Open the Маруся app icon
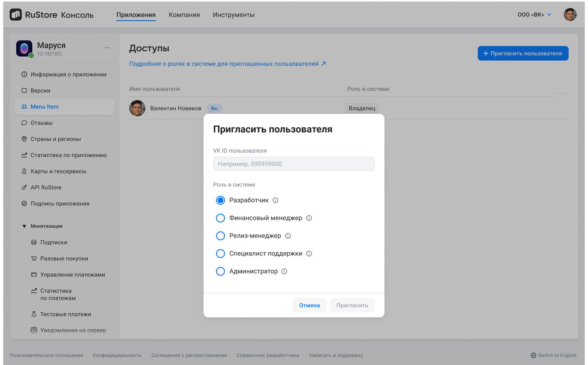588x365 pixels. [x=24, y=49]
